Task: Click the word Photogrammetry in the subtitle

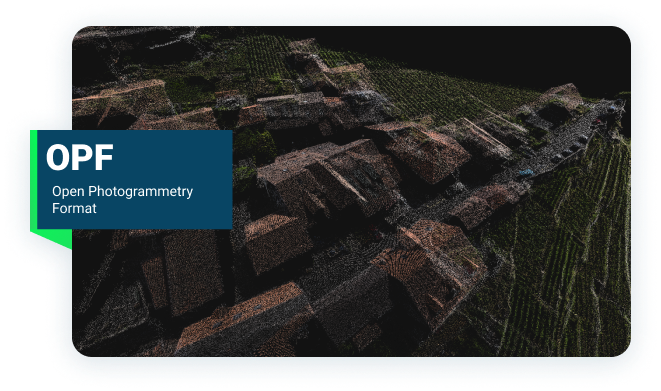Action: [140, 192]
